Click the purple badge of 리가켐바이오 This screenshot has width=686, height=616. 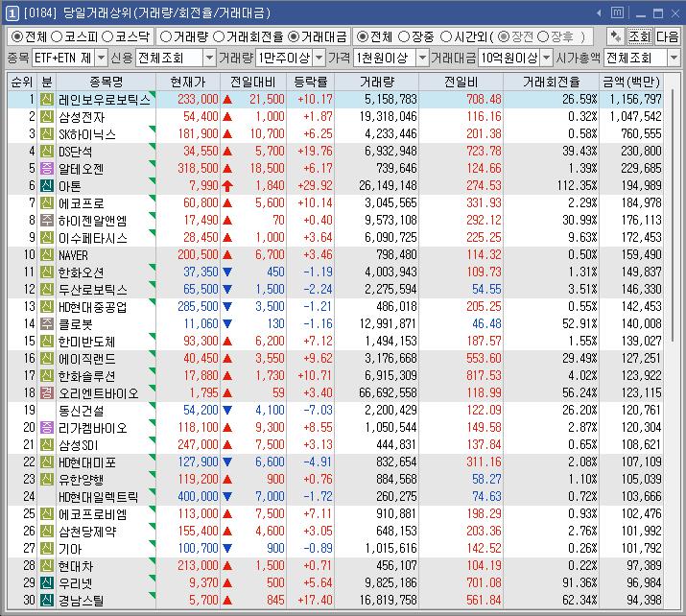tap(47, 427)
